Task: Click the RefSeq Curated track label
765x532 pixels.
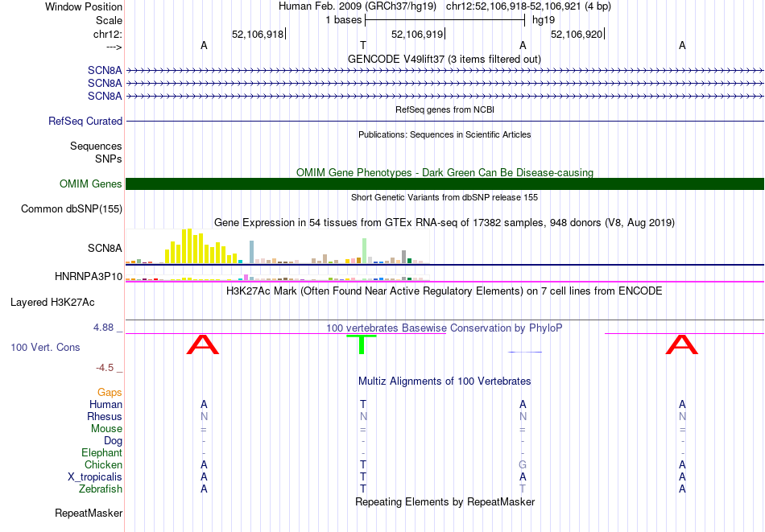Action: [x=85, y=121]
